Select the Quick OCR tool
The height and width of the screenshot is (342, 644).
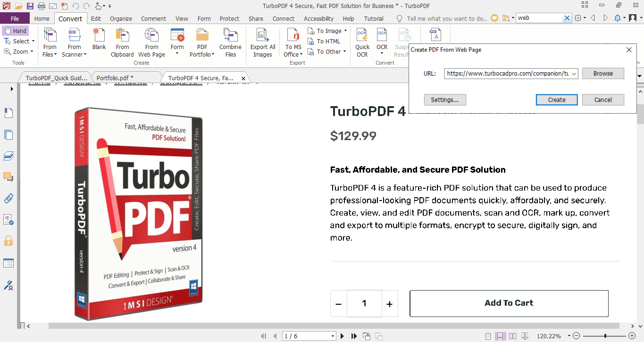pyautogui.click(x=362, y=42)
